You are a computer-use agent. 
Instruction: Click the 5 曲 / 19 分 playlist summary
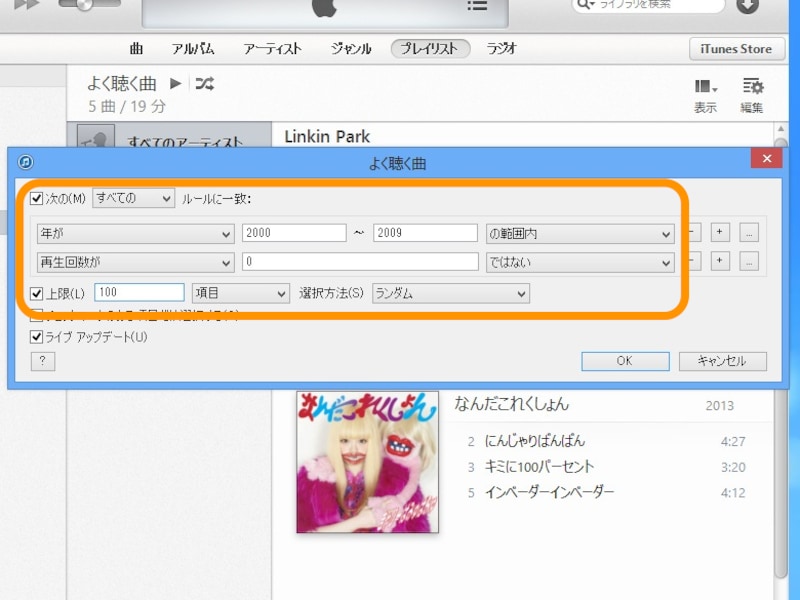pyautogui.click(x=127, y=106)
